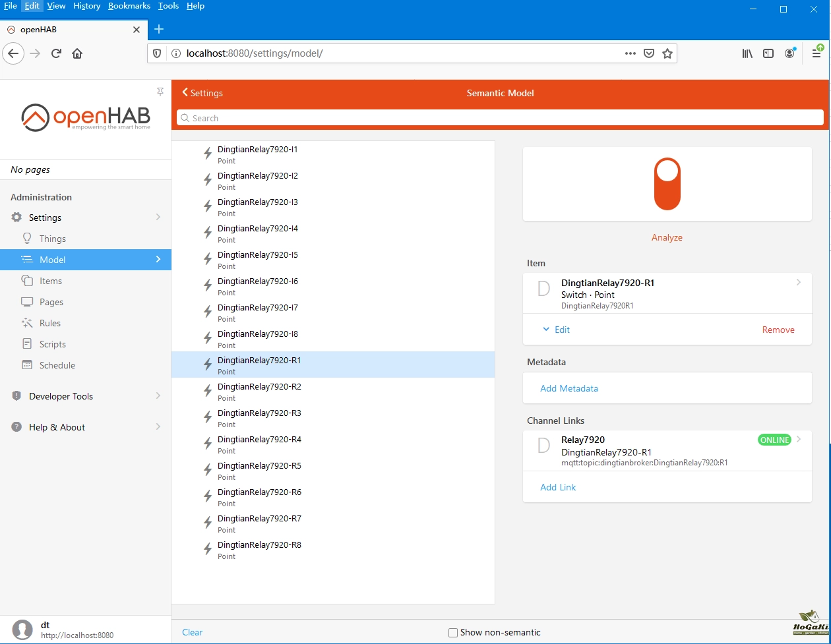Click the browser home icon
Viewport: 831px width, 644px height.
[77, 53]
